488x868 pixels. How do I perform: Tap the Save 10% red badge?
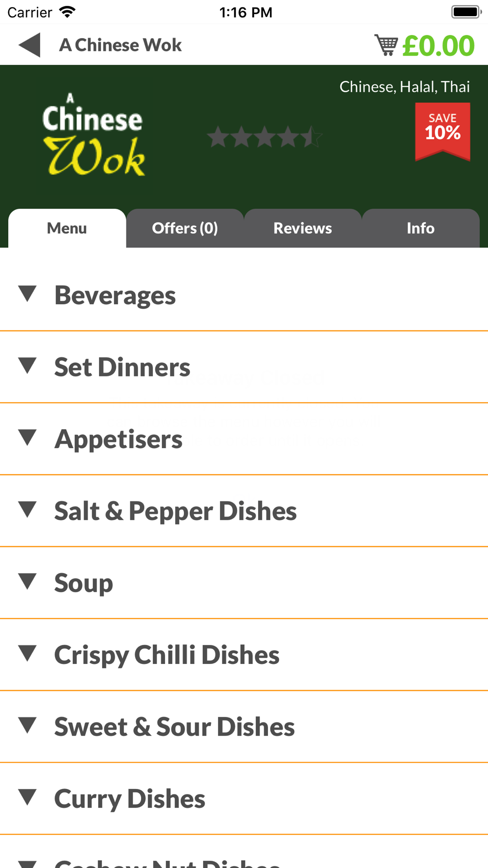443,131
